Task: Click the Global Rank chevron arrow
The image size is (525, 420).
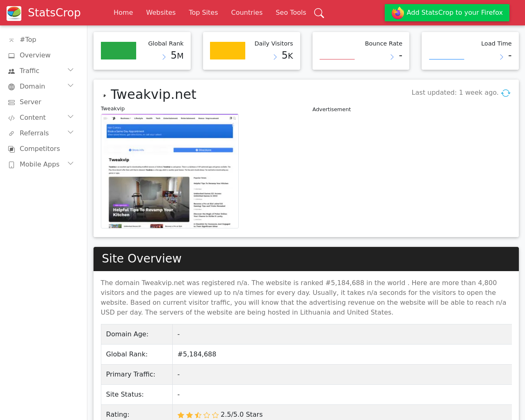Action: pyautogui.click(x=164, y=57)
